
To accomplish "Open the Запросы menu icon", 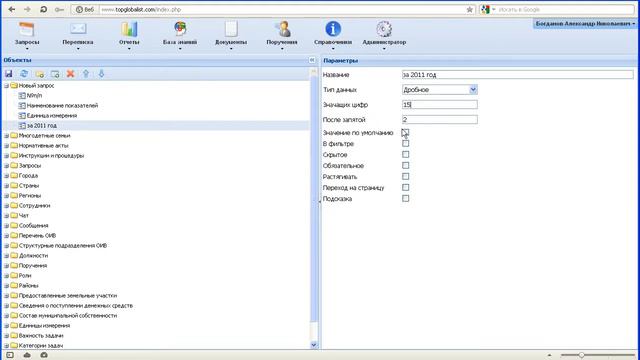I will tap(27, 29).
